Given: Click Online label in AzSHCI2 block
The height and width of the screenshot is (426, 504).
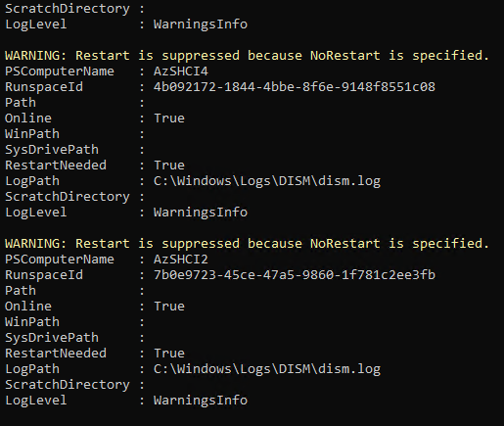Looking at the screenshot, I should tap(28, 307).
